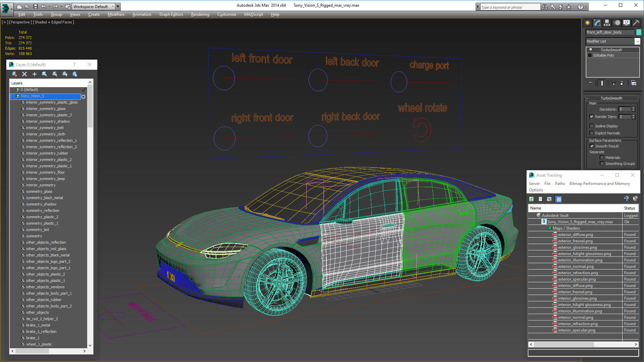Open the Graph Editors menu

pos(171,14)
